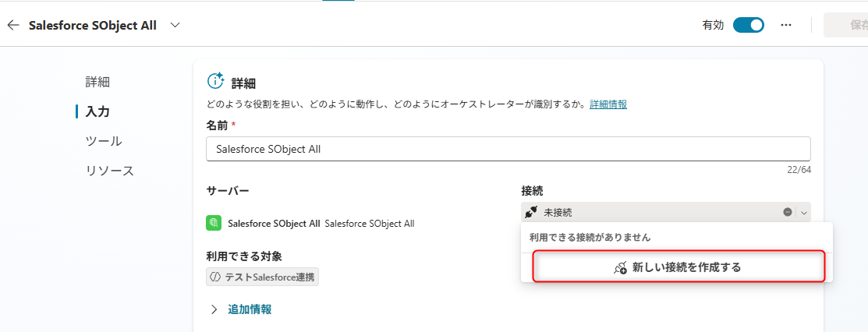This screenshot has width=868, height=332.
Task: Open the 詳細情報 link
Action: tap(608, 104)
